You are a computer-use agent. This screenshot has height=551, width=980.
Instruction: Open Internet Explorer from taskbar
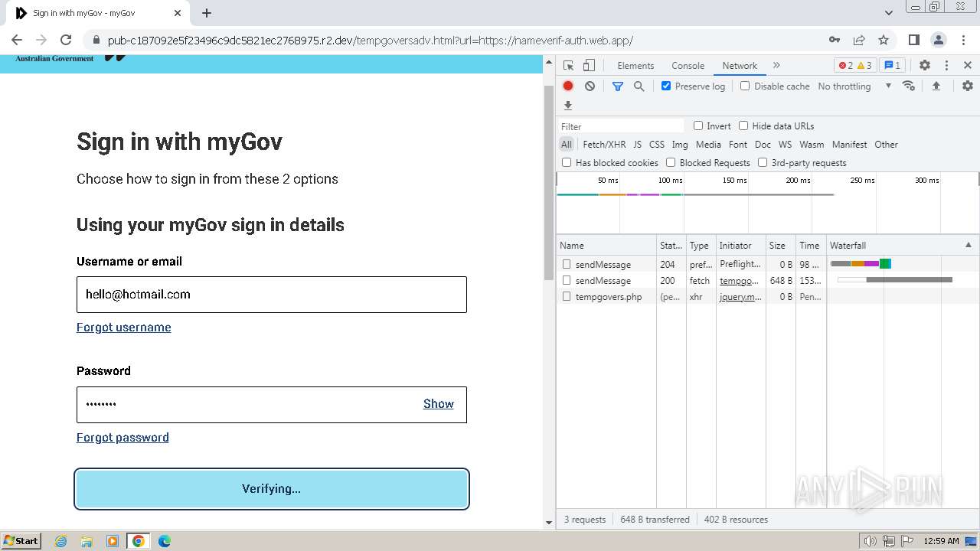tap(61, 541)
